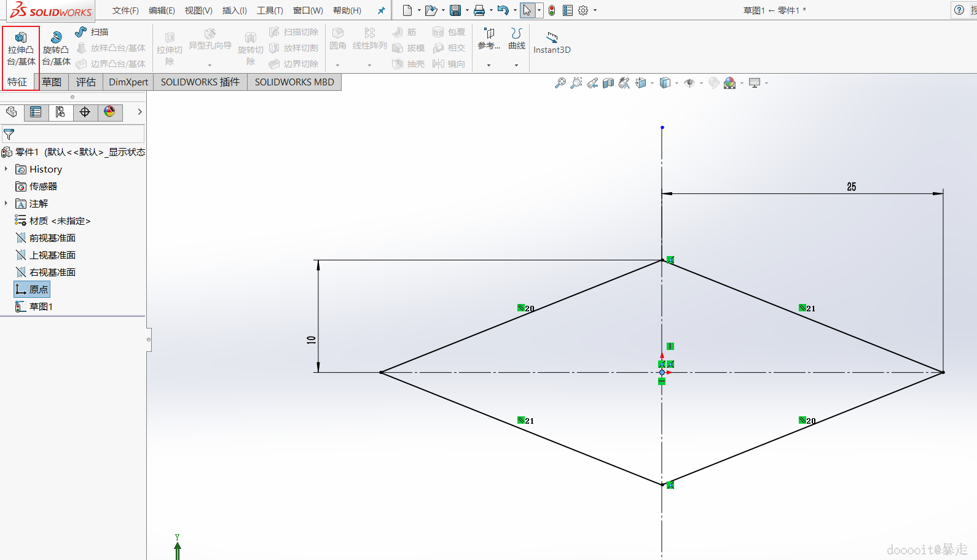Click the 扫描 sweep feature icon

coord(81,32)
